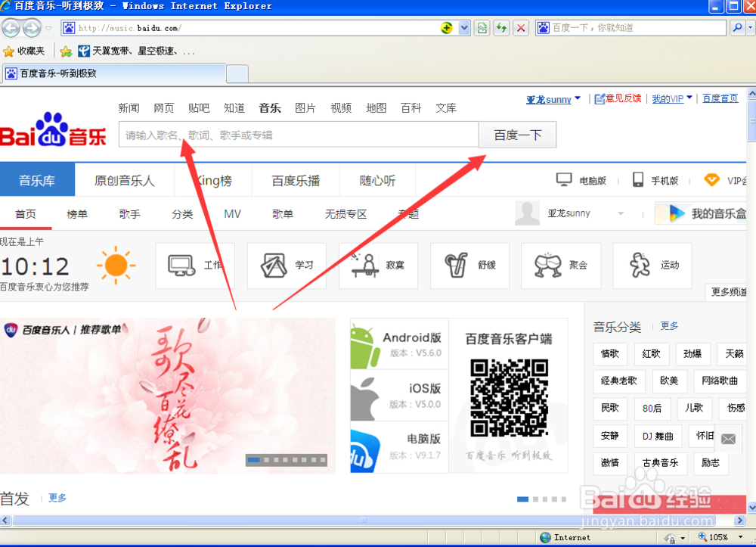Click the browser Forward arrow button
The image size is (756, 547).
(x=32, y=28)
